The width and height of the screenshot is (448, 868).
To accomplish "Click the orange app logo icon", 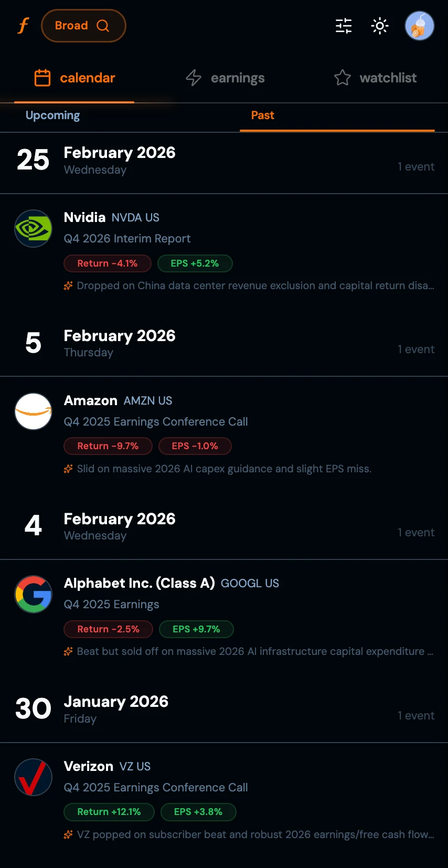I will [23, 26].
